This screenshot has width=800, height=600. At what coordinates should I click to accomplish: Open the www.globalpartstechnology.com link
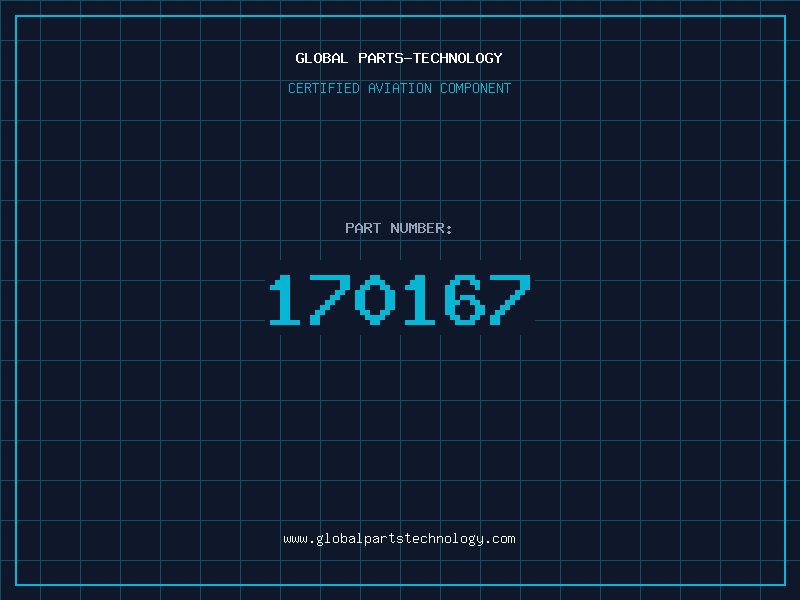click(399, 539)
